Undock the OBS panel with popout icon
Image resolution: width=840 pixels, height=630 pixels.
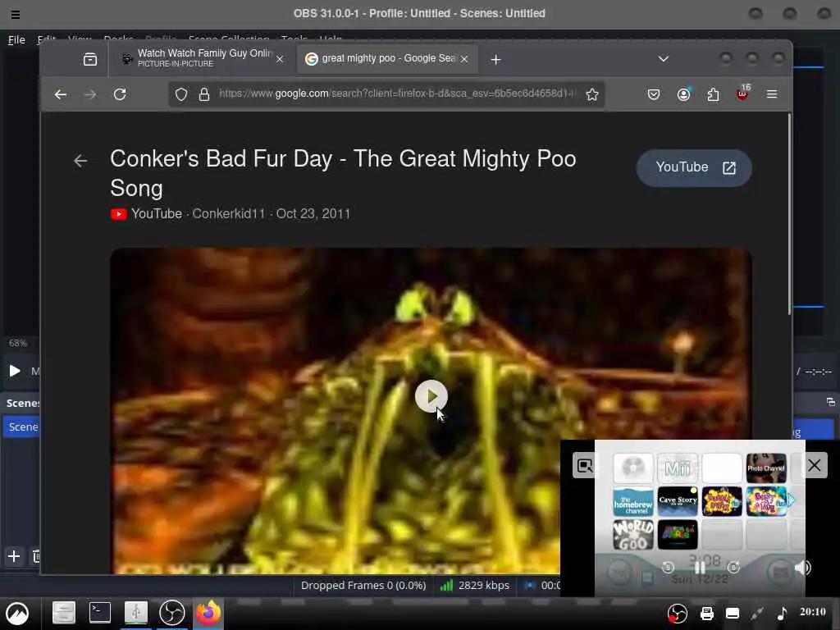(830, 402)
